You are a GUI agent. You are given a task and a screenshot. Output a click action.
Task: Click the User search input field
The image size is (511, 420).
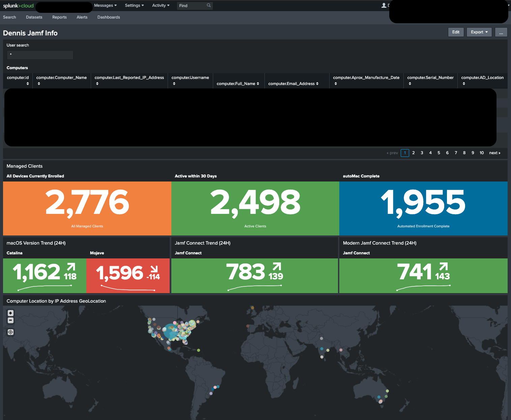[40, 55]
